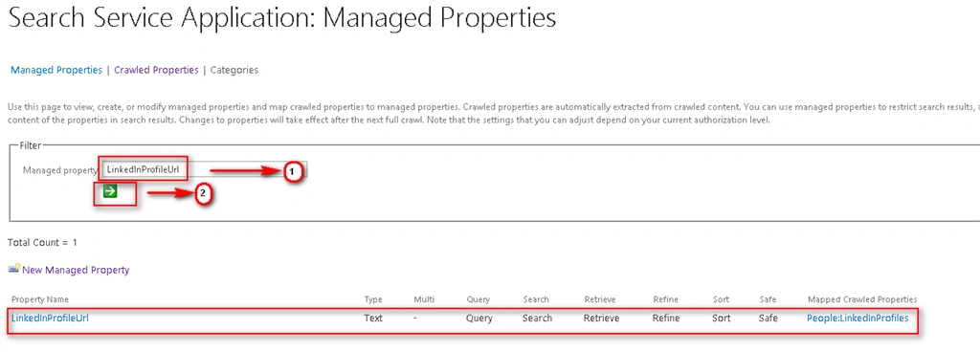Click the Query column header
The height and width of the screenshot is (352, 980).
[x=479, y=299]
